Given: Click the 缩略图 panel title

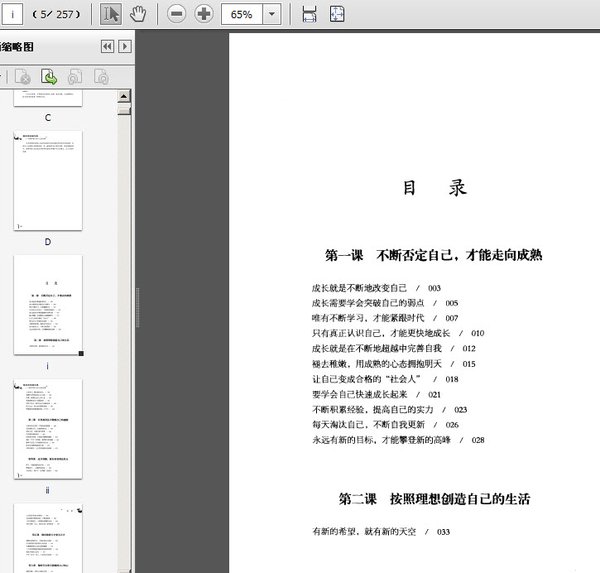Looking at the screenshot, I should point(17,47).
